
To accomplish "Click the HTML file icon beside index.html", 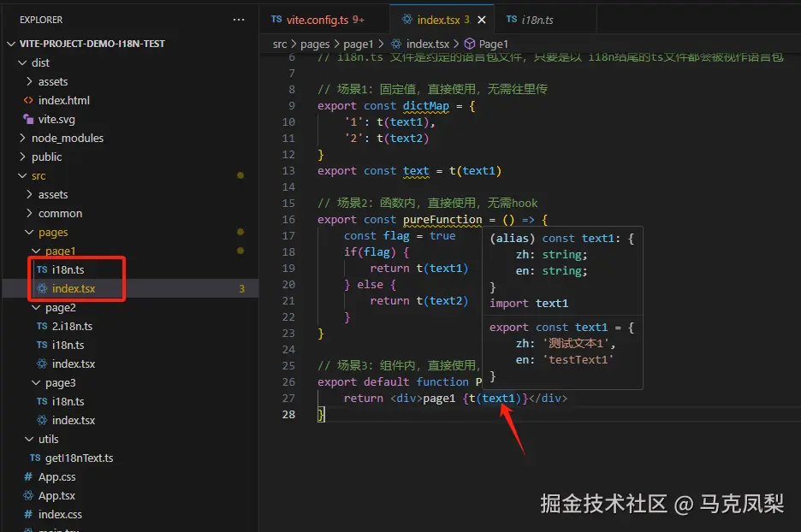I will pyautogui.click(x=28, y=101).
